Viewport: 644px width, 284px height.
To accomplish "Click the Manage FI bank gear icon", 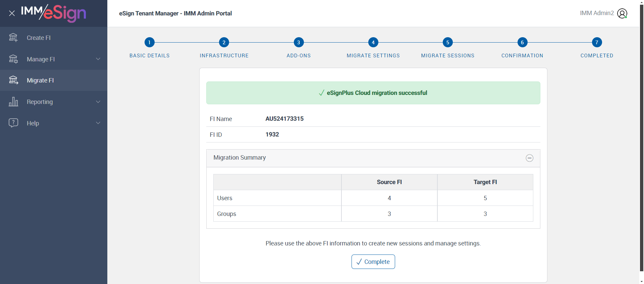I will click(13, 59).
